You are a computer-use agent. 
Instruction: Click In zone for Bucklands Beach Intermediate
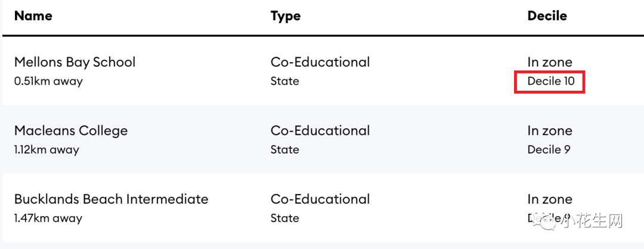click(x=550, y=199)
